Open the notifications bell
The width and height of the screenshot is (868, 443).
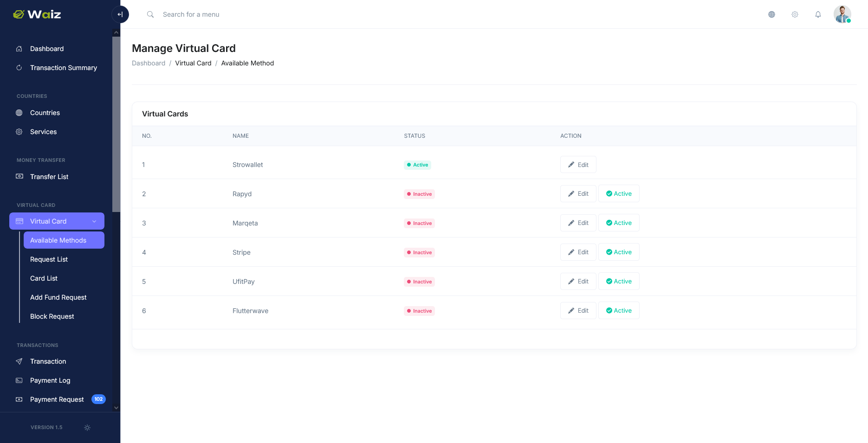(818, 14)
